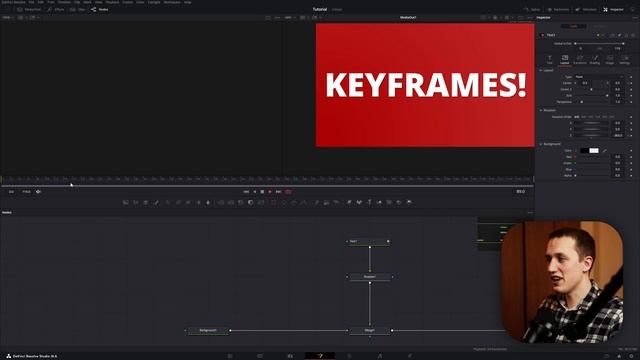
Task: Open the Spline editor panel
Action: [x=532, y=9]
